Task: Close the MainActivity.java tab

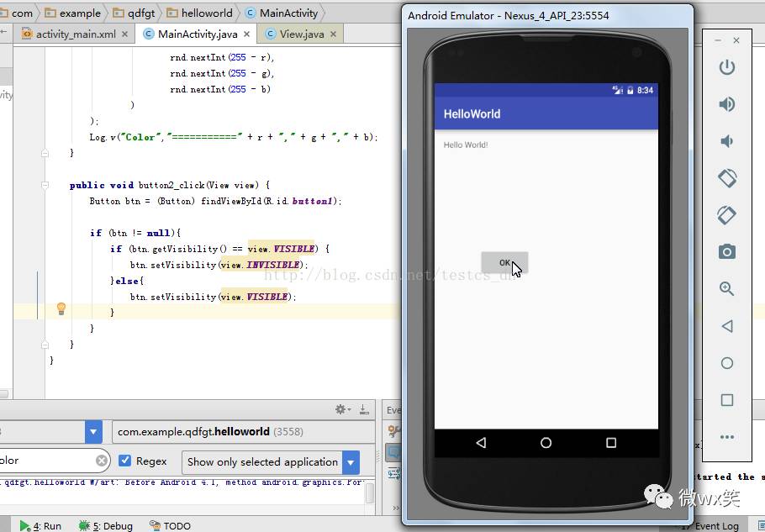Action: pyautogui.click(x=246, y=34)
